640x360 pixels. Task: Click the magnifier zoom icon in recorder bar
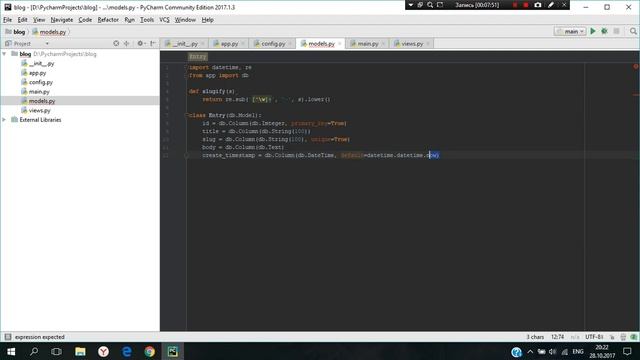430,5
